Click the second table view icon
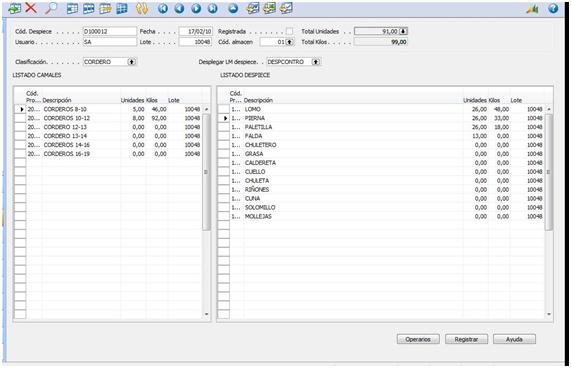This screenshot has height=368, width=571. 88,8
